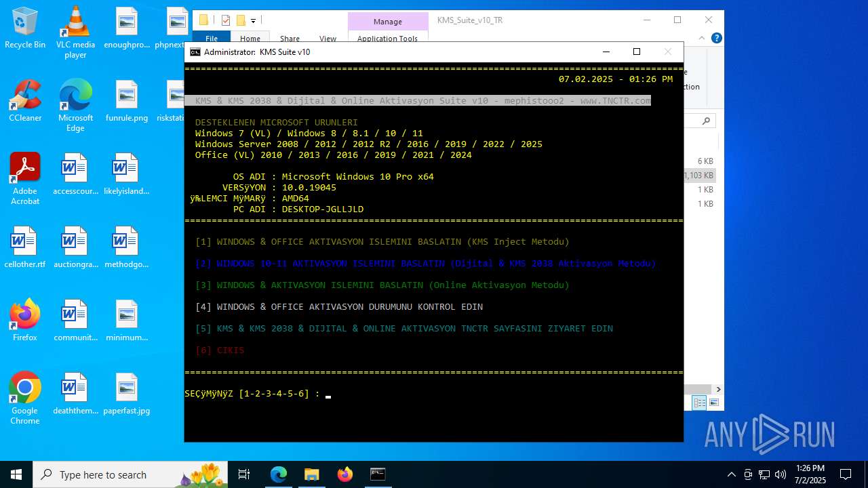Viewport: 868px width, 488px height.
Task: Switch to the command prompt taskbar item
Action: (378, 474)
